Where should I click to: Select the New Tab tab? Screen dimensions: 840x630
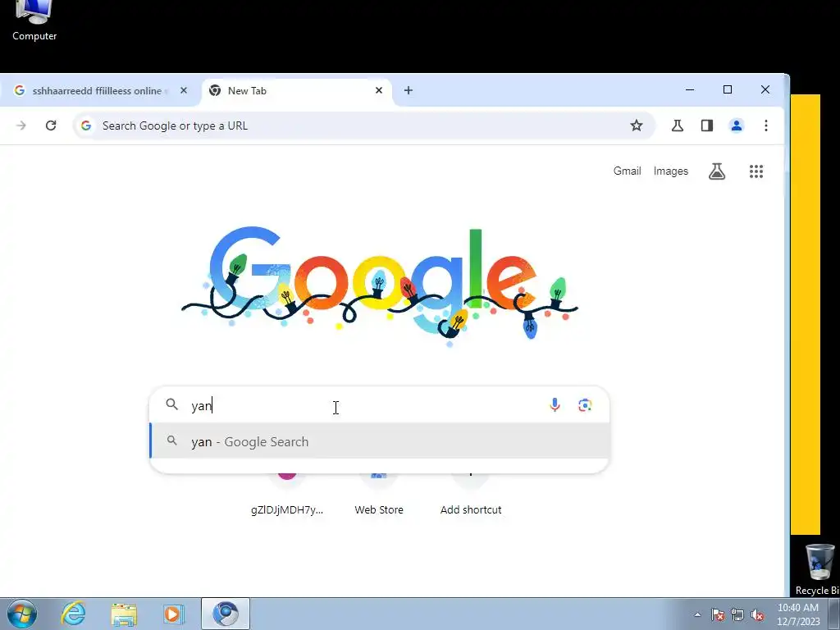[x=297, y=90]
